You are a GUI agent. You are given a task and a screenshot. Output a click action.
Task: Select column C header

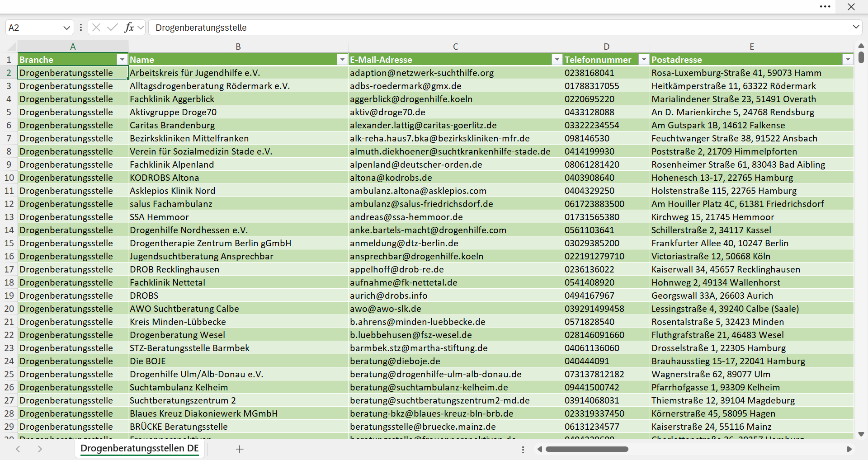pos(456,47)
